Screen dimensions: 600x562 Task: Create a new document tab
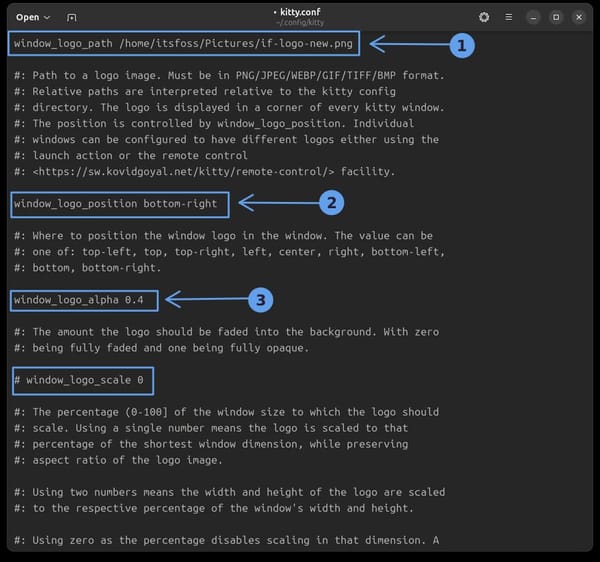tap(72, 18)
